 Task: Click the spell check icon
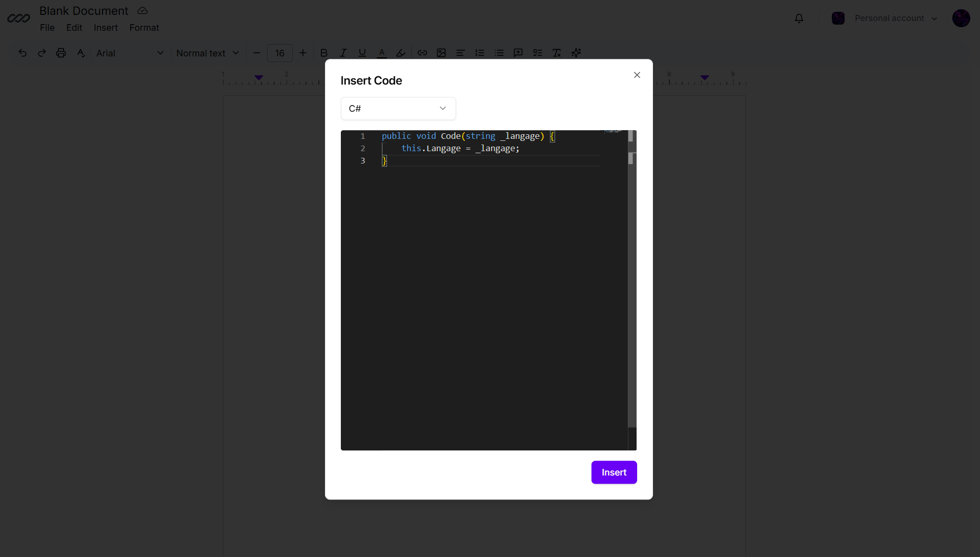coord(80,53)
